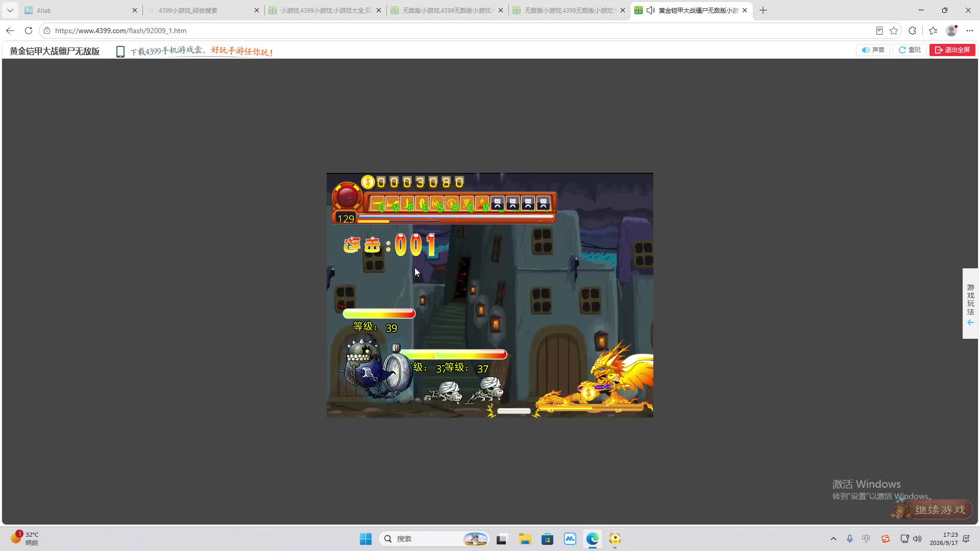Image resolution: width=980 pixels, height=551 pixels.
Task: Go back to the previous page
Action: tap(10, 31)
